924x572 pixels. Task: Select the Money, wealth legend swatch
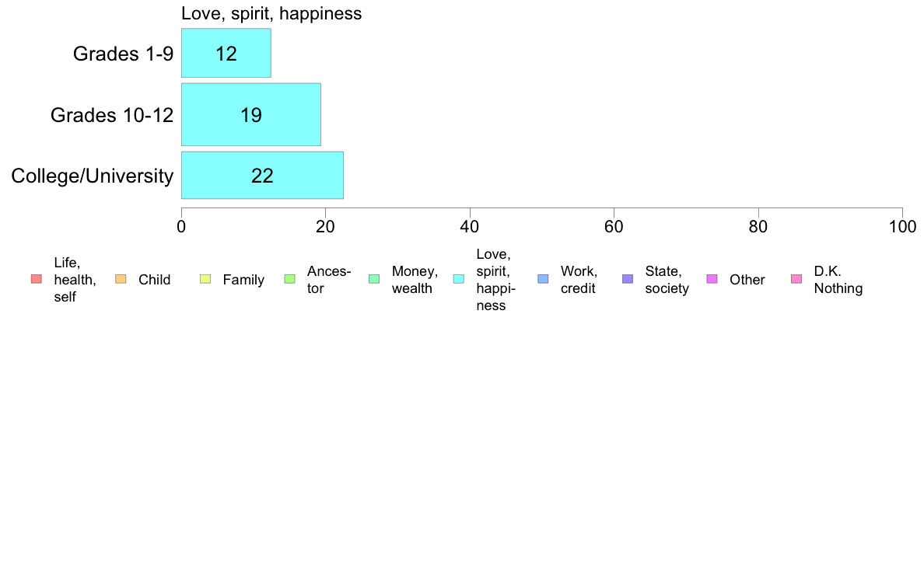pyautogui.click(x=374, y=279)
